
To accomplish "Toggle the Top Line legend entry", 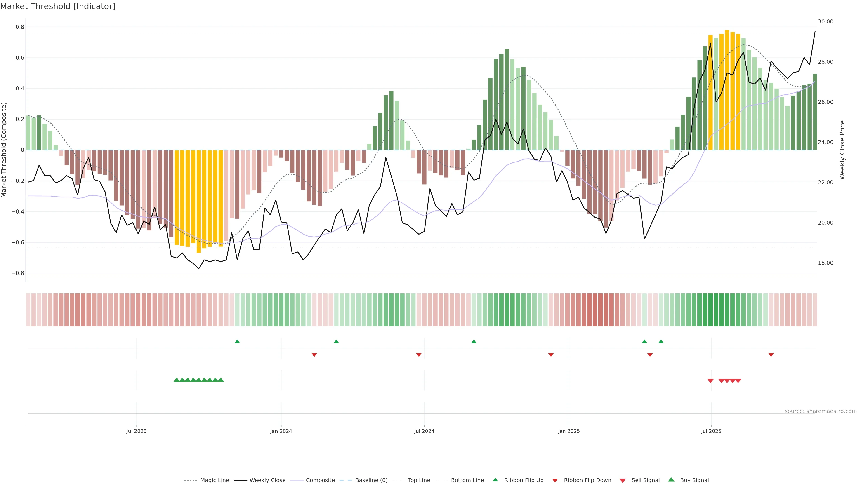I will tap(419, 480).
